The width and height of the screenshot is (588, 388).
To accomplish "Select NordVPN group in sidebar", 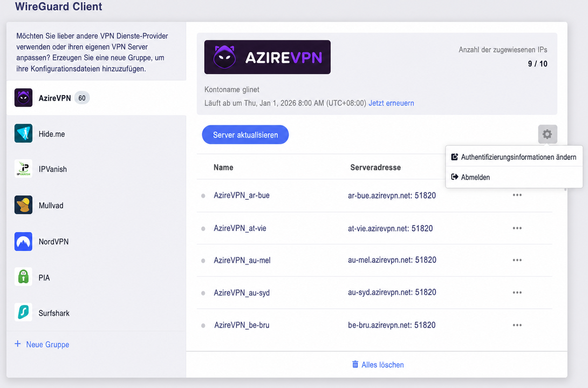I will (x=97, y=241).
